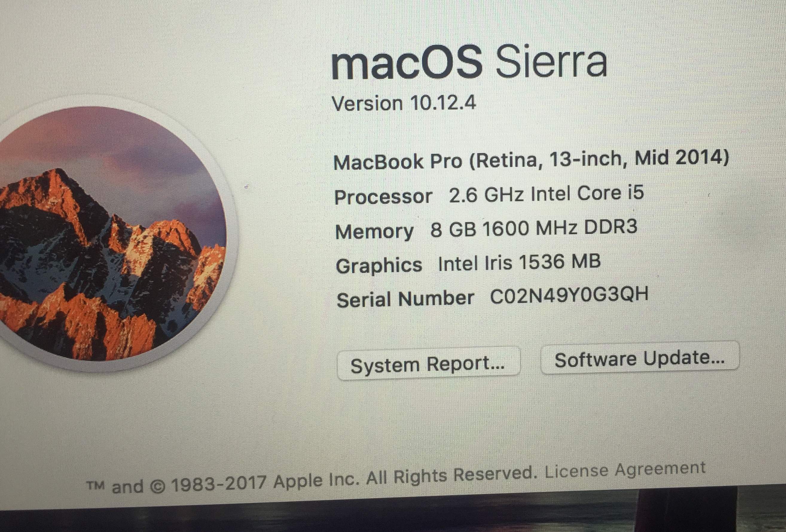Viewport: 786px width, 532px height.
Task: Click the 1983-2017 copyright years text
Action: (x=218, y=483)
